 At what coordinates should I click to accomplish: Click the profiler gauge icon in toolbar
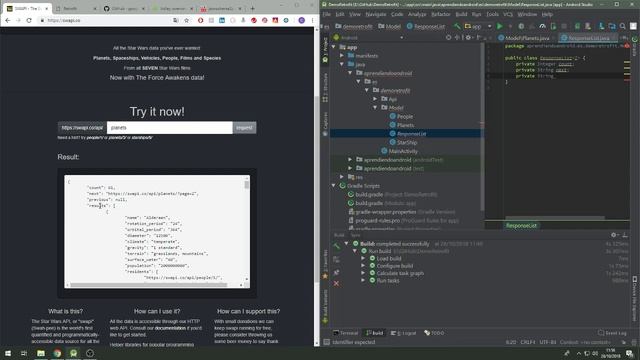click(x=542, y=26)
